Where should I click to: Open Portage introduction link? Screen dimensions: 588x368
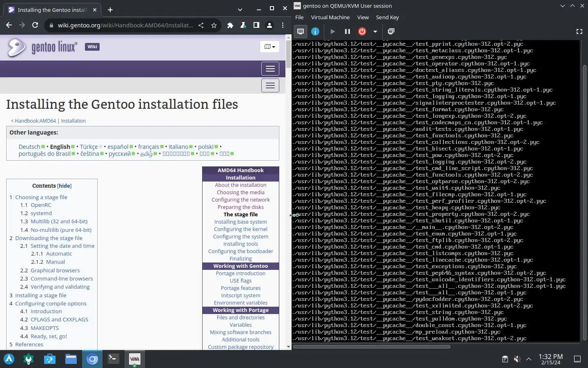click(x=241, y=274)
